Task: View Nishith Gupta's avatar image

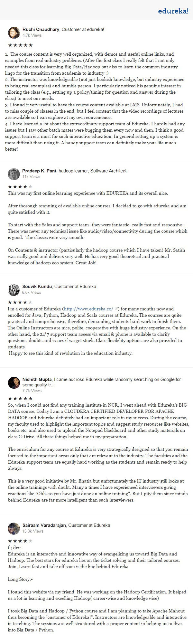Action: point(14,383)
